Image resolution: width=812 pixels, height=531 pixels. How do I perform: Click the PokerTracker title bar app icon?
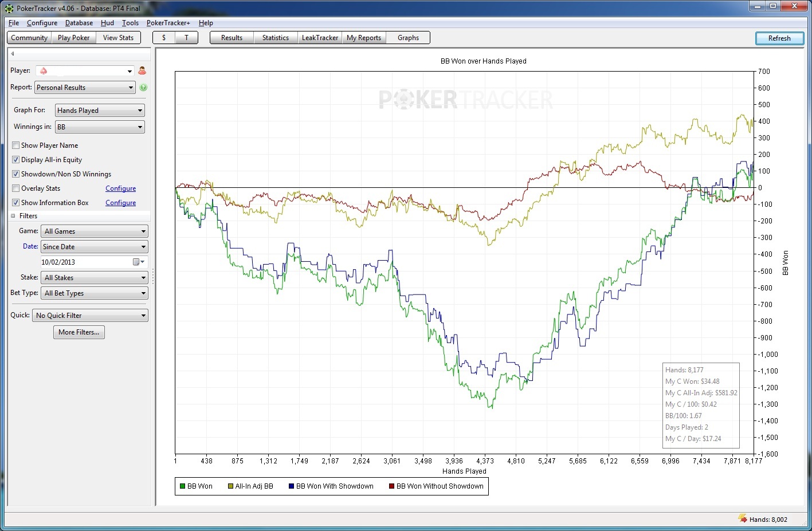tap(9, 9)
